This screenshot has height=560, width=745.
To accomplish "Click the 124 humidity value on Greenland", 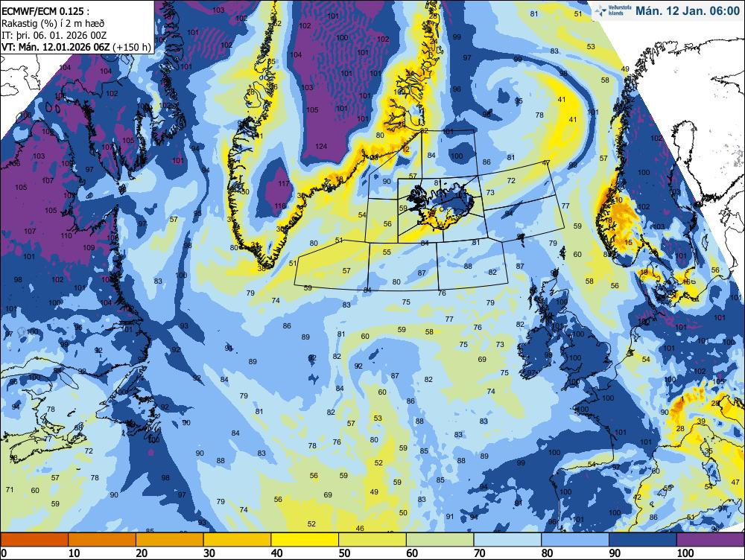I will tap(321, 146).
